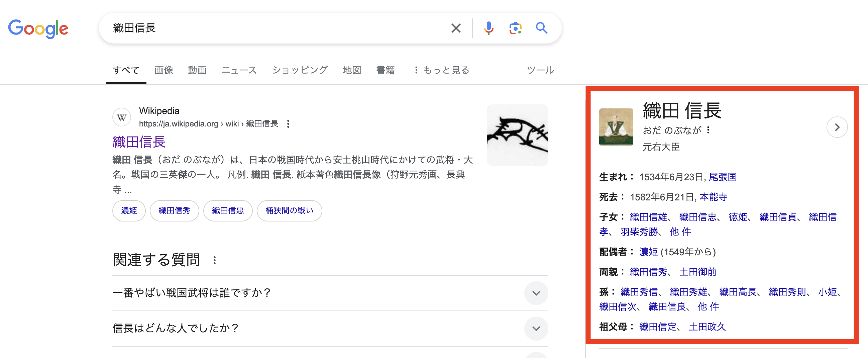Expand the もっと見る menu
The image size is (868, 358).
[x=441, y=70]
